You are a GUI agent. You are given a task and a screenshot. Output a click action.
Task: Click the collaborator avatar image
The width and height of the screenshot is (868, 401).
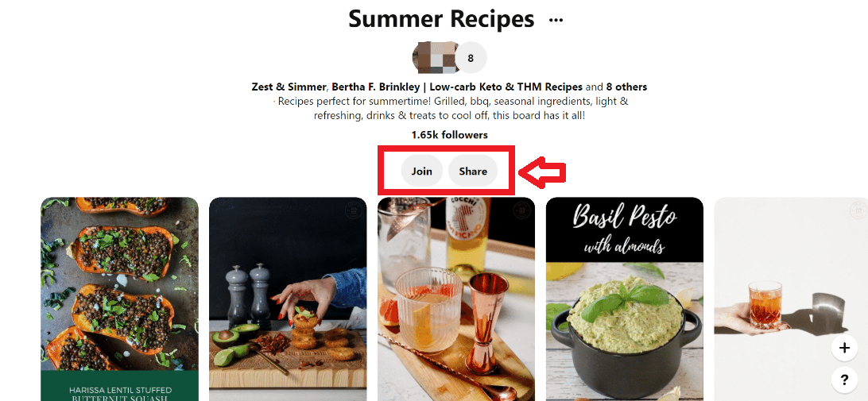coord(435,57)
